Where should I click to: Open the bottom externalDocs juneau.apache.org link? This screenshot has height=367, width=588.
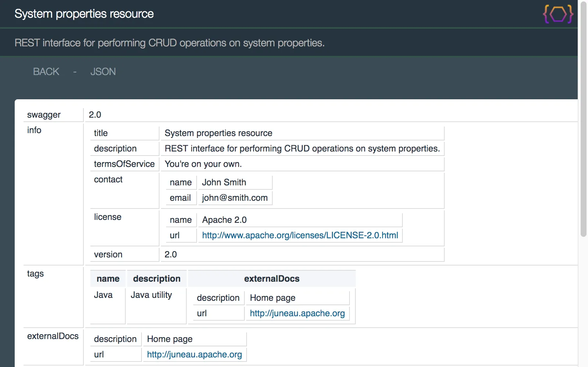pos(194,354)
